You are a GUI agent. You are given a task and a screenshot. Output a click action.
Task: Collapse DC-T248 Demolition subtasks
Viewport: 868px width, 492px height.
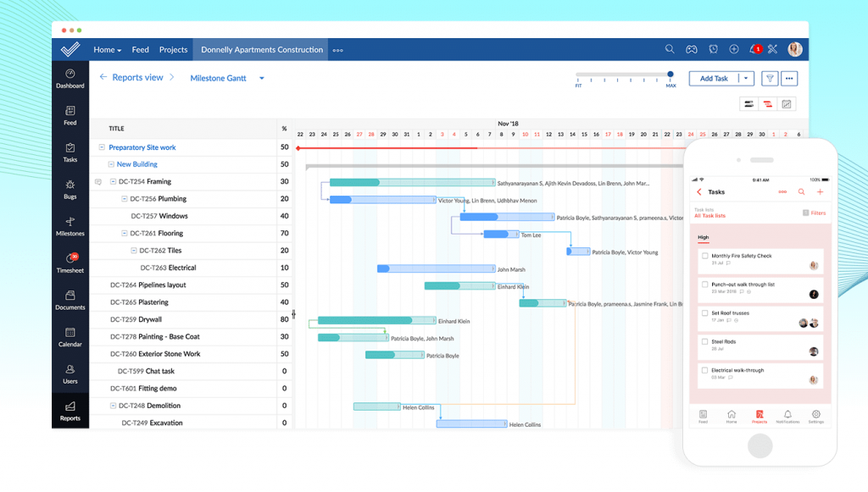click(113, 406)
